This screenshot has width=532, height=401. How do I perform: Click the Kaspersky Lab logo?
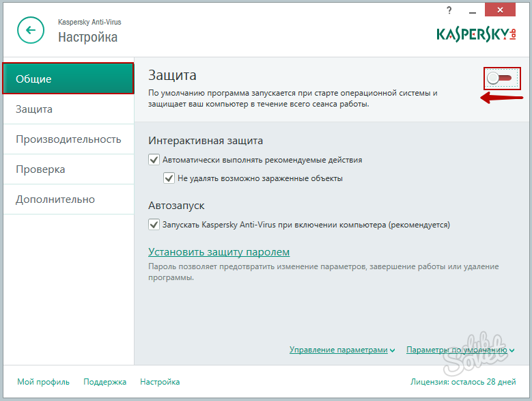(477, 34)
